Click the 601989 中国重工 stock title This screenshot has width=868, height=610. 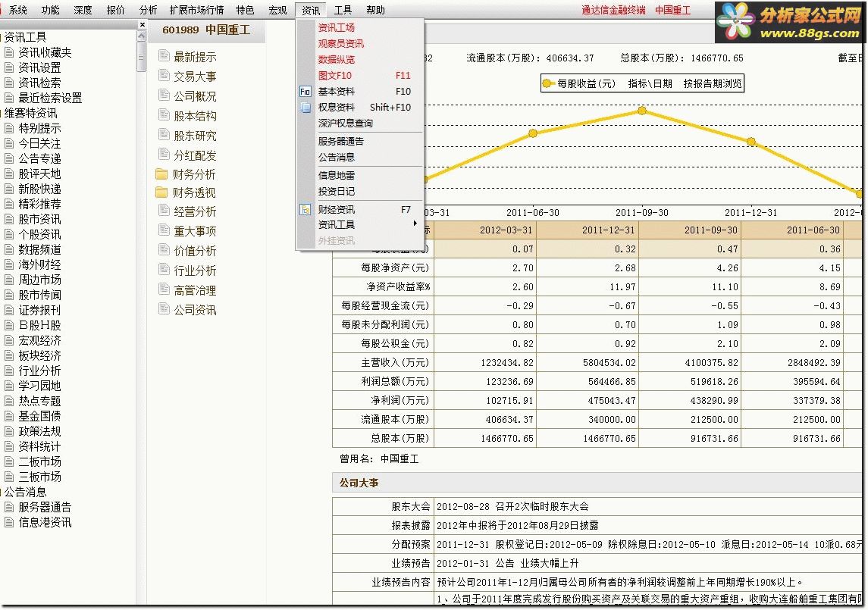(206, 30)
